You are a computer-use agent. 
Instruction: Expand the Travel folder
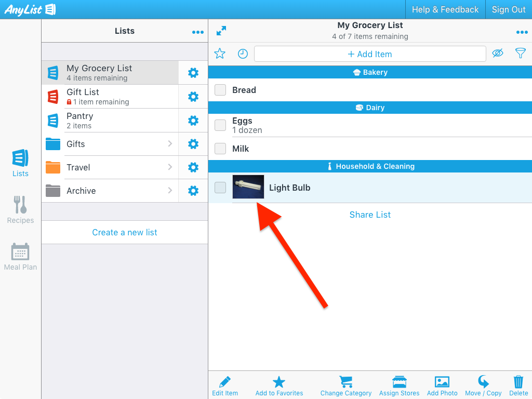[x=170, y=167]
